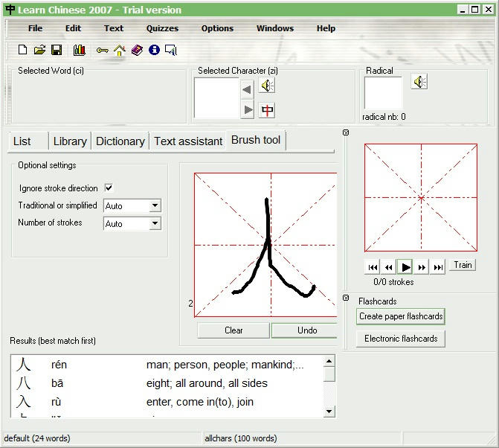The width and height of the screenshot is (499, 448).
Task: Close the Flashcards panel
Action: pos(346,298)
